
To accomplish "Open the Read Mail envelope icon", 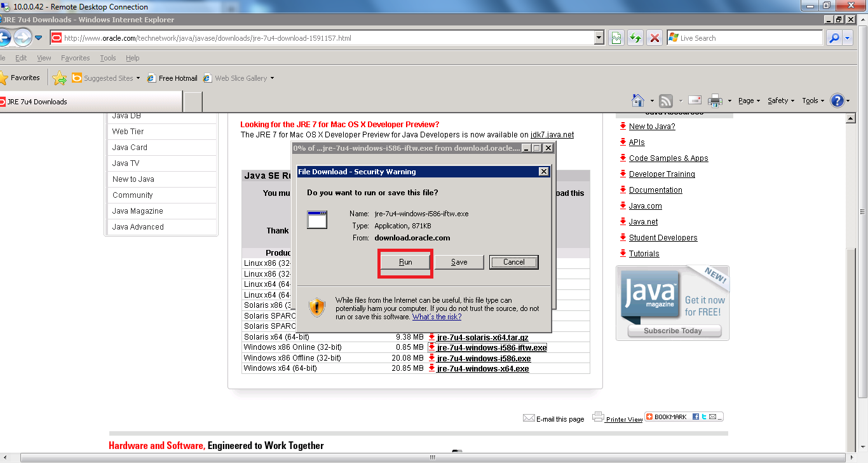I will (695, 100).
